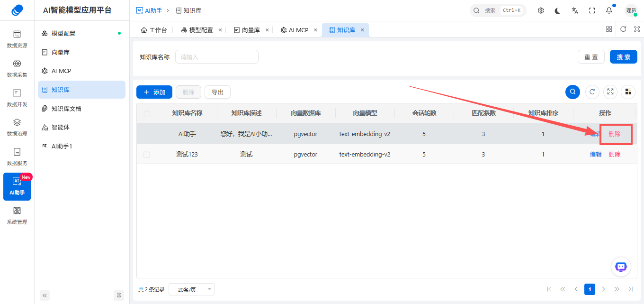Image resolution: width=644 pixels, height=304 pixels.
Task: Close the 知识库 tab
Action: click(362, 30)
